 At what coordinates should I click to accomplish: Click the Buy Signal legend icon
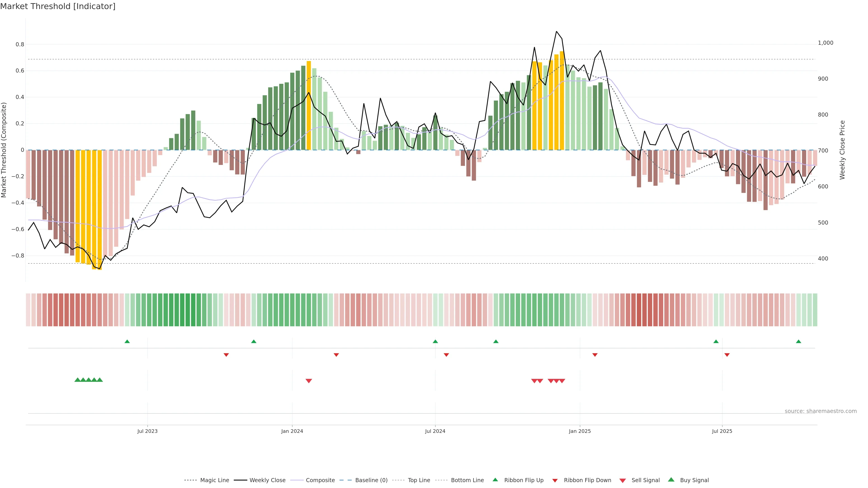(x=671, y=480)
